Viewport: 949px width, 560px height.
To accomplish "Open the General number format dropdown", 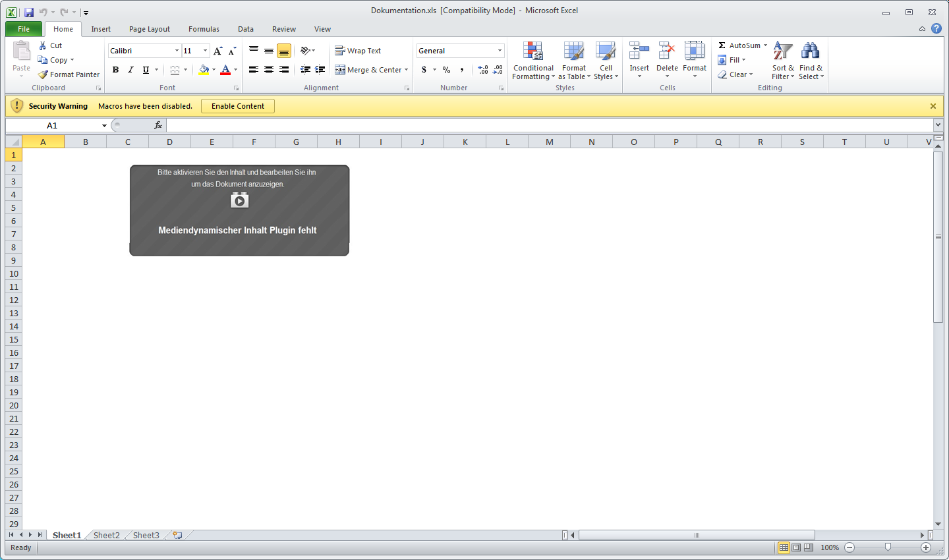I will [x=500, y=51].
